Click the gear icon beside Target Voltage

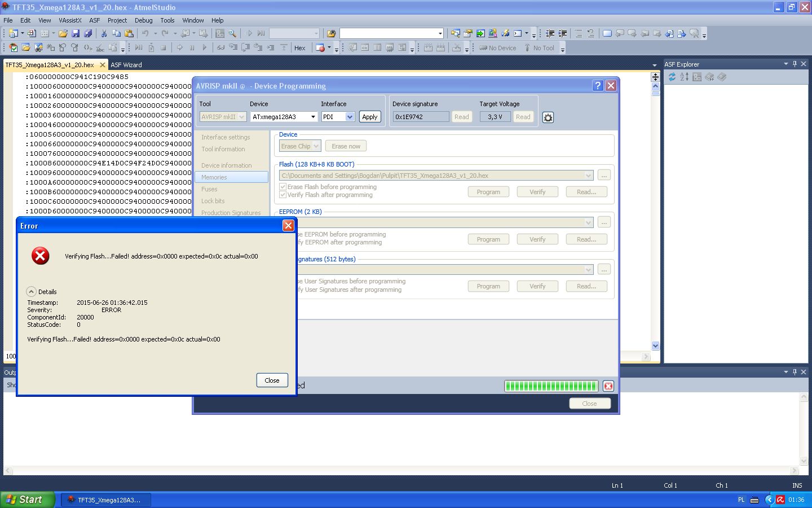548,117
